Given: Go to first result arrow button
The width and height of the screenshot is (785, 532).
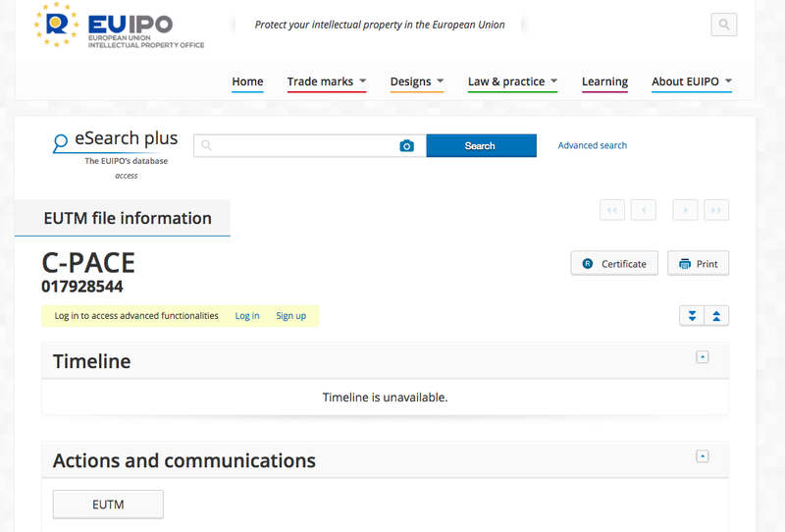Looking at the screenshot, I should [x=611, y=210].
